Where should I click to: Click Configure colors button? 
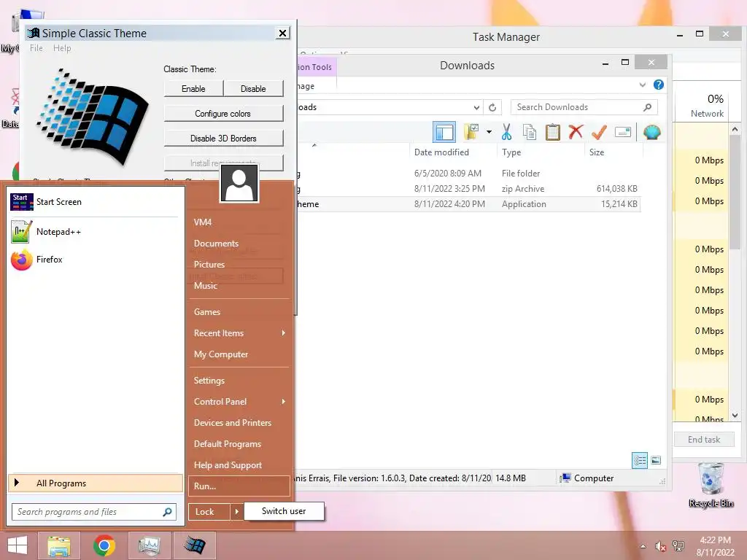pyautogui.click(x=223, y=114)
